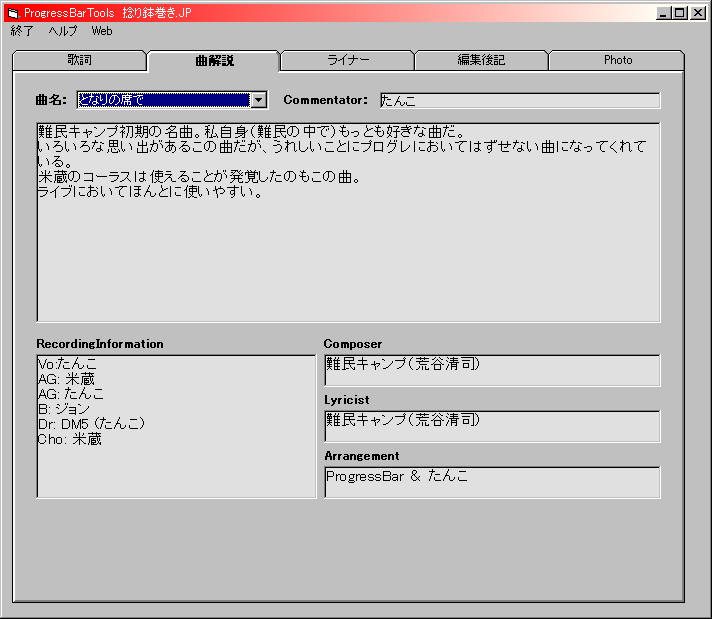Screen dimensions: 712x619
Task: Click the 'AG: 米蔵' line
Action: pos(66,379)
